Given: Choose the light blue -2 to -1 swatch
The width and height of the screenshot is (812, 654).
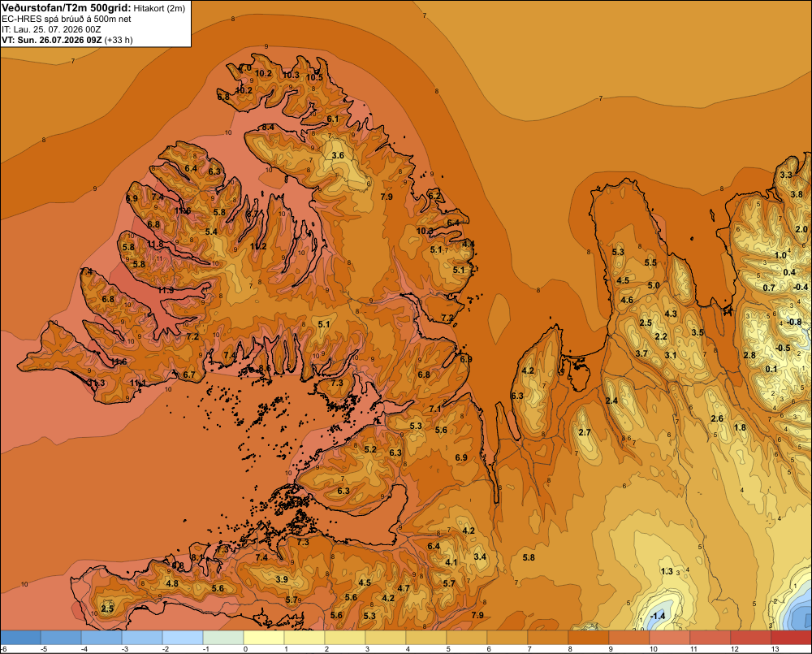Looking at the screenshot, I should pyautogui.click(x=182, y=637).
